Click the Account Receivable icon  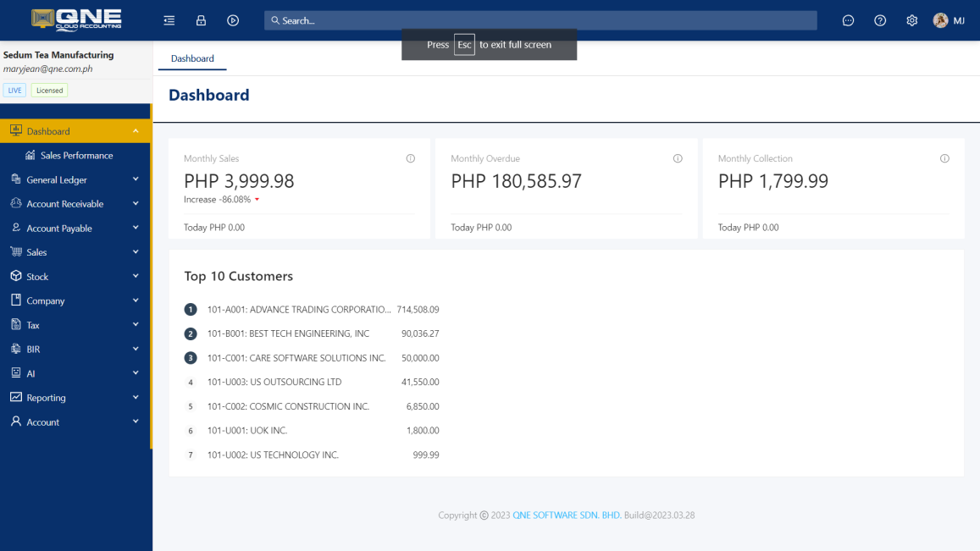pyautogui.click(x=15, y=204)
